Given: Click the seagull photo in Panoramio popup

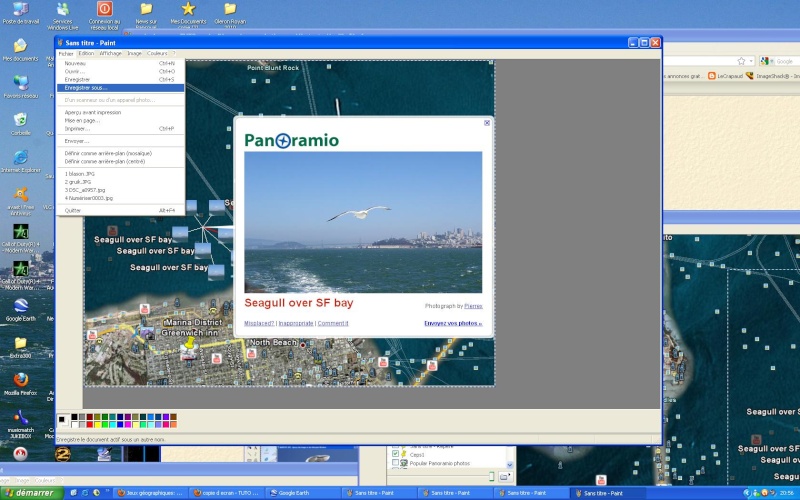Looking at the screenshot, I should coord(363,222).
